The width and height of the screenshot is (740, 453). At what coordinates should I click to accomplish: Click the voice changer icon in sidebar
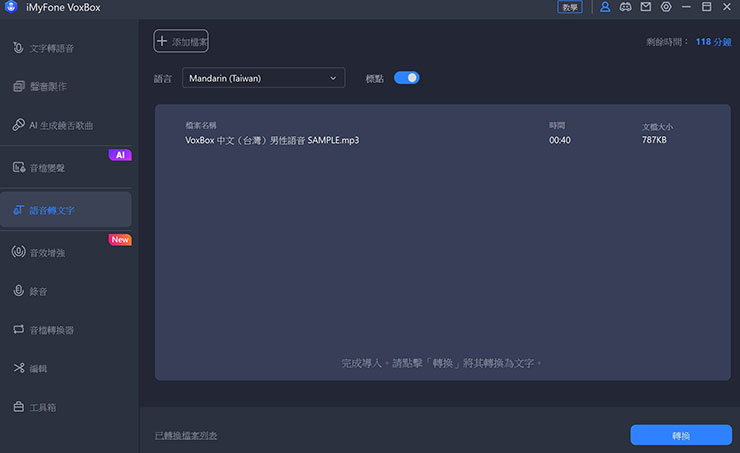pos(19,167)
